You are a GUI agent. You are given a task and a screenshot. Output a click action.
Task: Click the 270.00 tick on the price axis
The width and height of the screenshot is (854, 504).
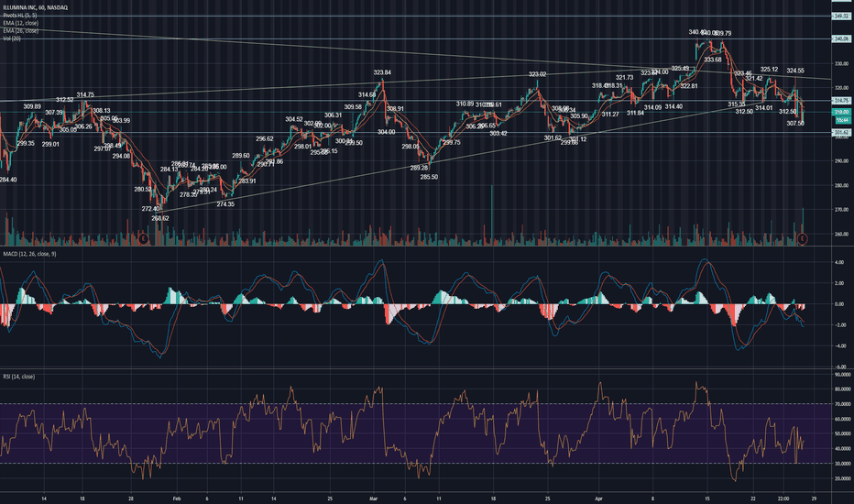842,210
